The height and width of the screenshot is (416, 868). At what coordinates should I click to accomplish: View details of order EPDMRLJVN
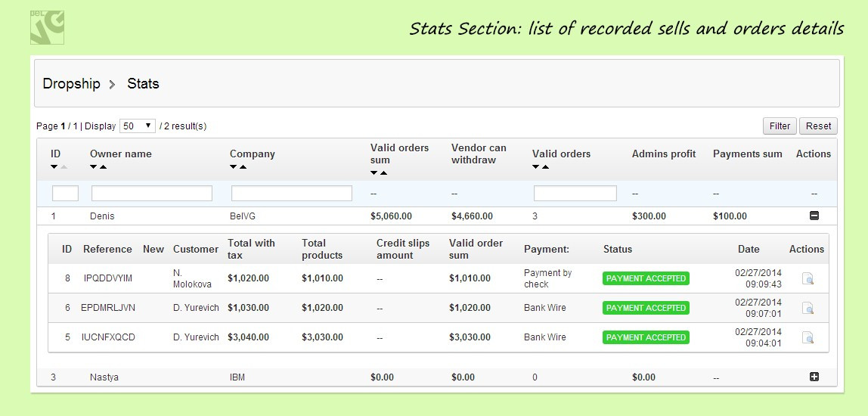pyautogui.click(x=808, y=308)
